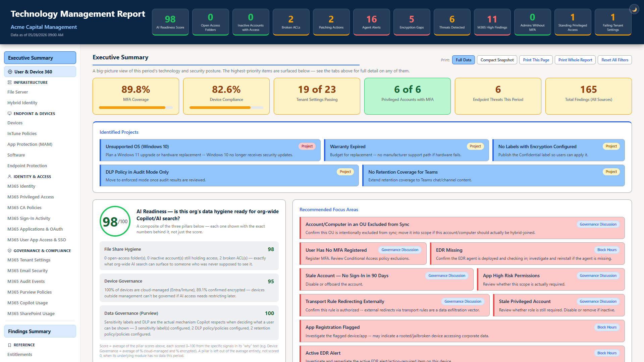This screenshot has width=644, height=362.
Task: Click Threats Detected header tile
Action: click(452, 22)
